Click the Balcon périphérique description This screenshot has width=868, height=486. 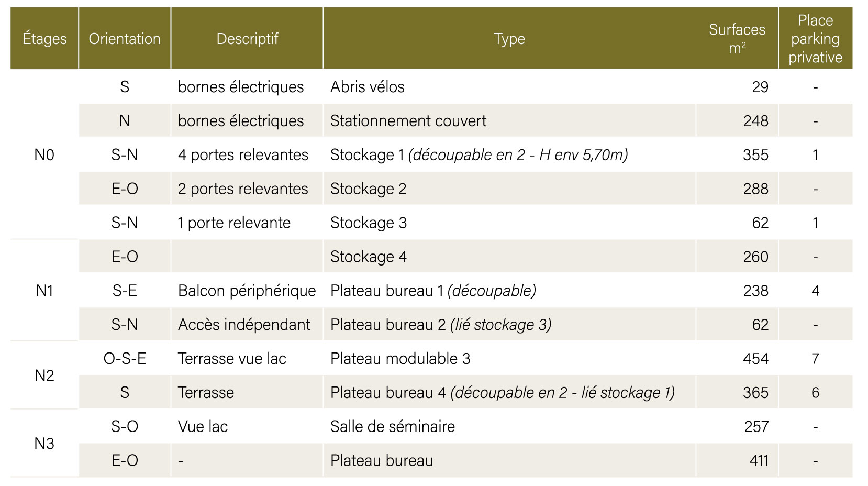coord(247,291)
